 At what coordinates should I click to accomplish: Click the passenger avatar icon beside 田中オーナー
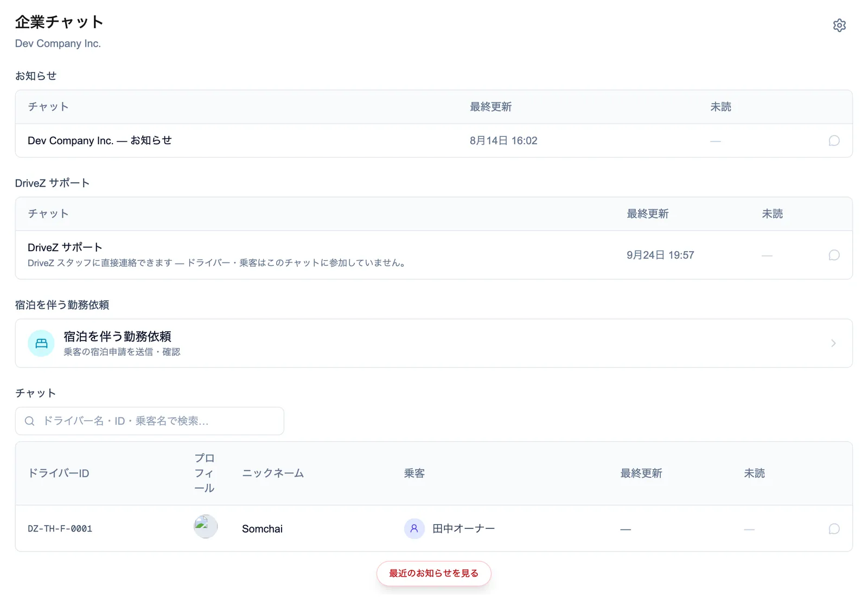point(414,529)
